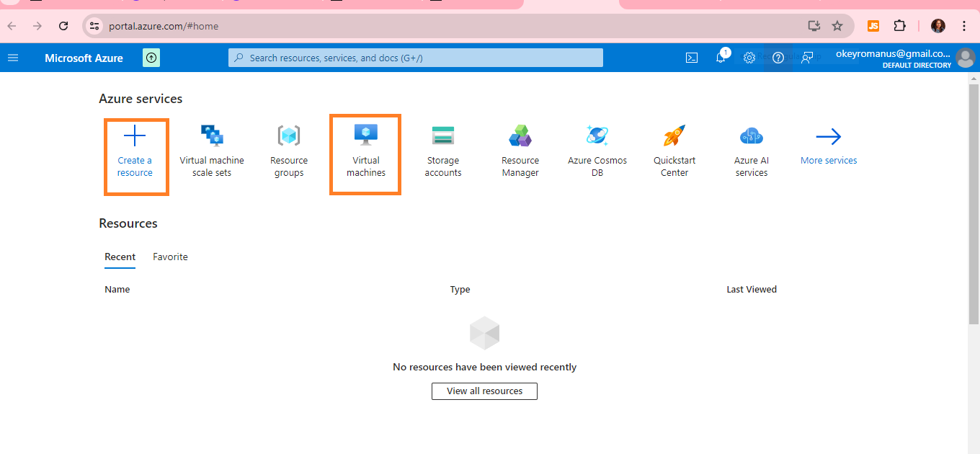View site information icon in address bar
980x454 pixels.
94,26
